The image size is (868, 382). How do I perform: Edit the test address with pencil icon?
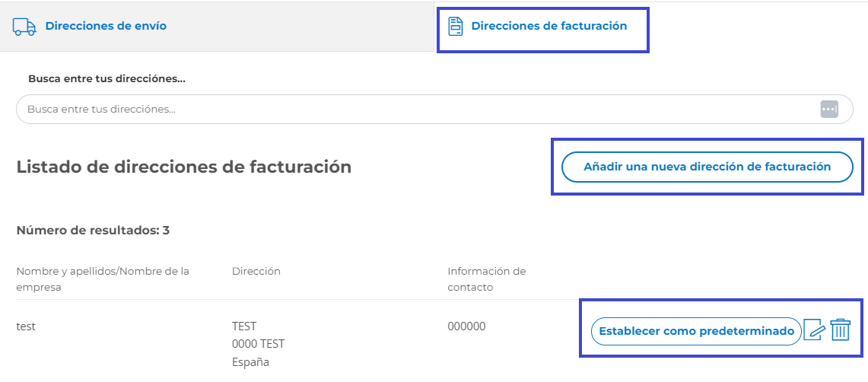(814, 330)
